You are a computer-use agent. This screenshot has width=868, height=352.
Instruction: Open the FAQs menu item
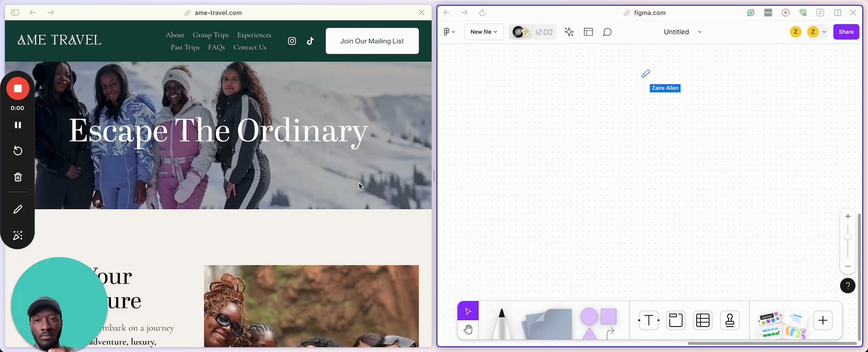click(216, 47)
